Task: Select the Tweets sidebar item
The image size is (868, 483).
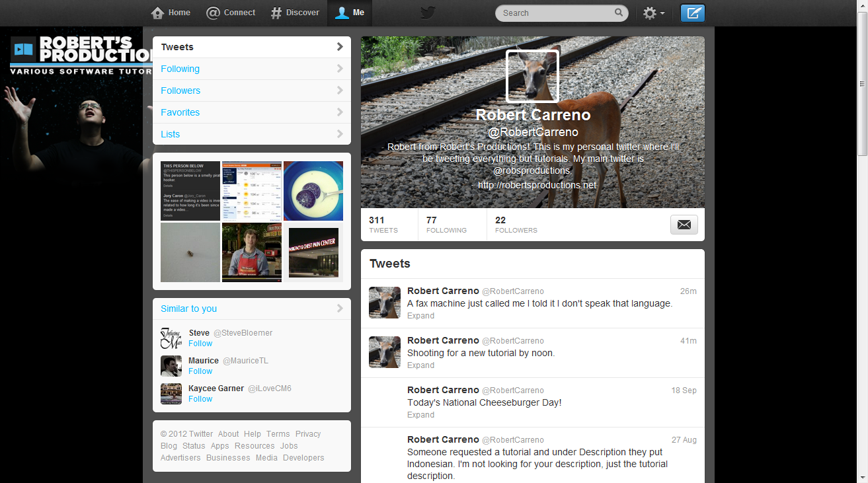Action: [252, 47]
